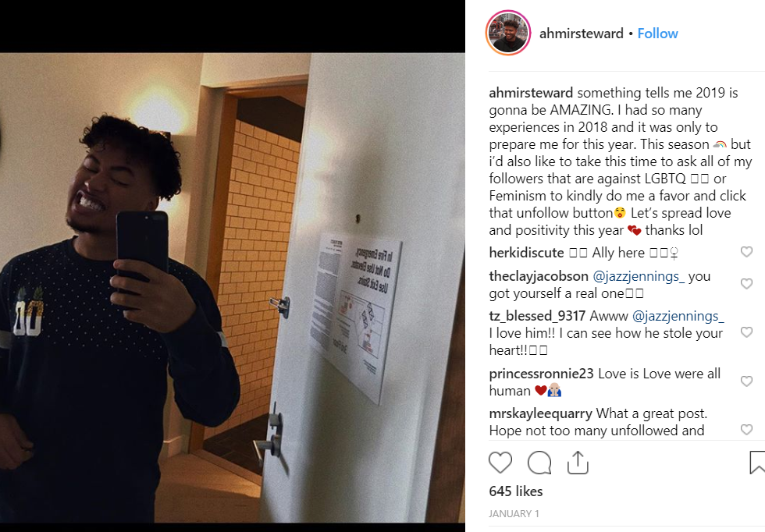Image resolution: width=765 pixels, height=532 pixels.
Task: Share the post via the share icon
Action: pos(578,463)
